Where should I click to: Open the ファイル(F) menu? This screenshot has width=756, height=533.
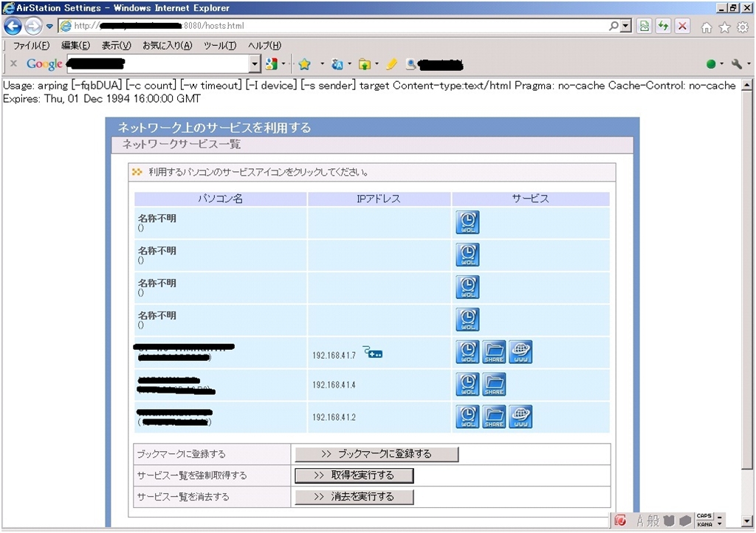pyautogui.click(x=31, y=46)
